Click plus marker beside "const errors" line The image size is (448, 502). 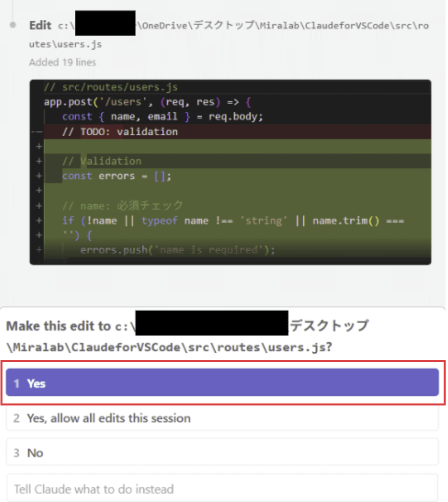tap(38, 176)
